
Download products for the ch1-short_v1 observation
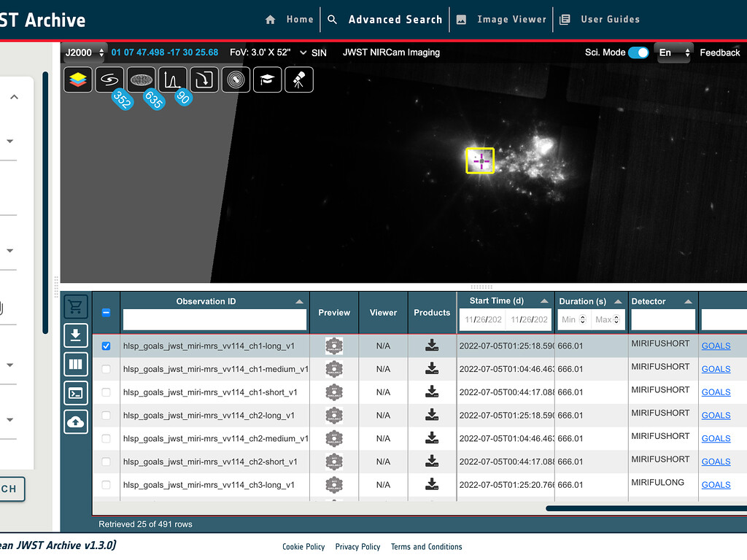coord(432,392)
